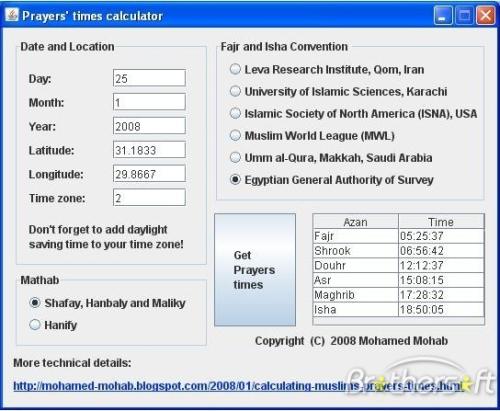Choose Shafay, Hanbaly and Maliky mathab

(107, 303)
